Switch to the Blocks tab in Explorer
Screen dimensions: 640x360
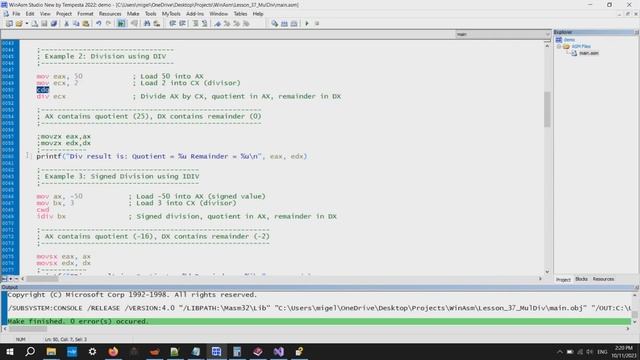pos(581,279)
